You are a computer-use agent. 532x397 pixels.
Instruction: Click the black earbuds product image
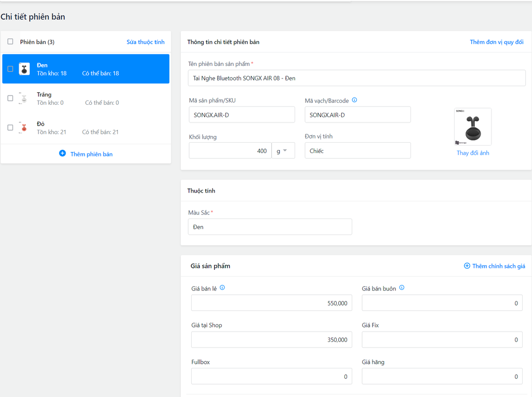click(473, 127)
